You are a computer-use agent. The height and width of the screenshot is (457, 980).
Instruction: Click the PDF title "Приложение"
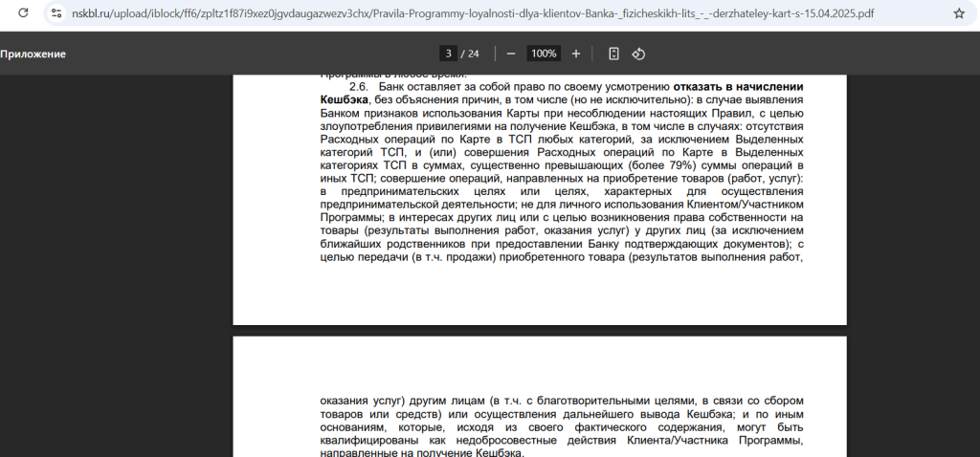click(33, 54)
